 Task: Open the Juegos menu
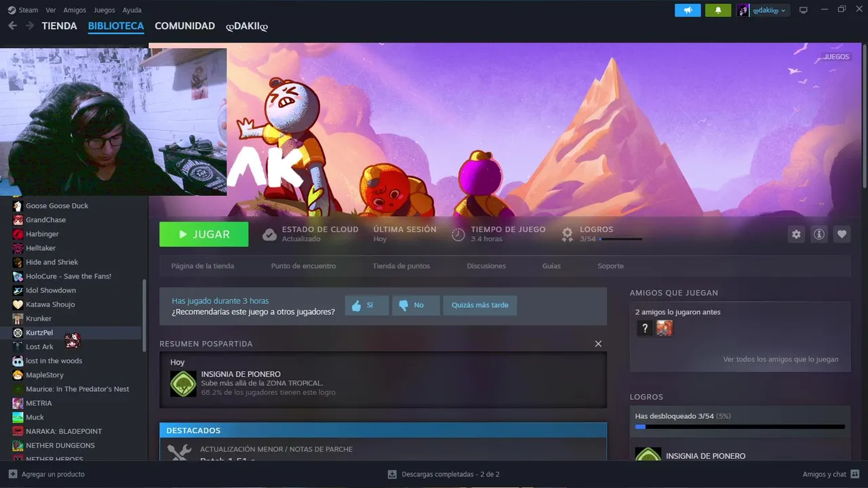tap(104, 10)
